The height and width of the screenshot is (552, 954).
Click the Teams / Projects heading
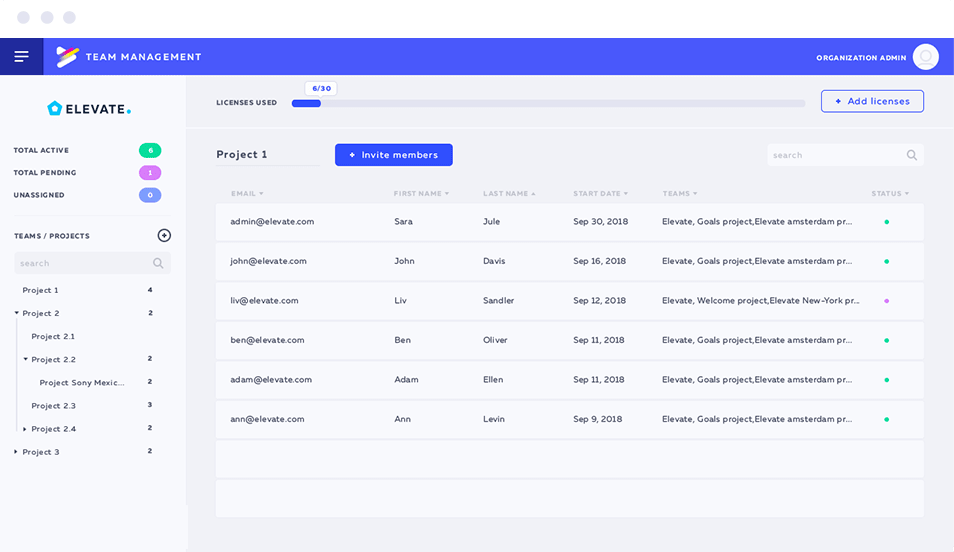click(x=52, y=236)
